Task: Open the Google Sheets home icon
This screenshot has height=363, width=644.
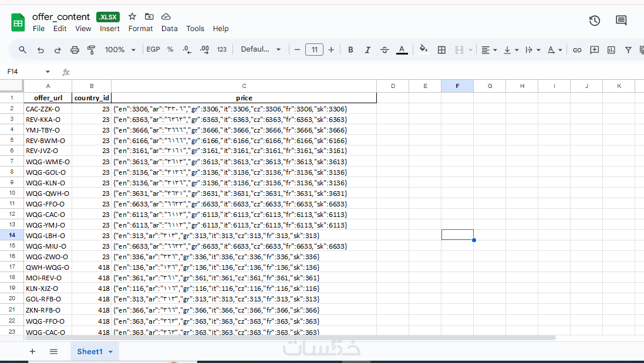Action: pyautogui.click(x=18, y=22)
